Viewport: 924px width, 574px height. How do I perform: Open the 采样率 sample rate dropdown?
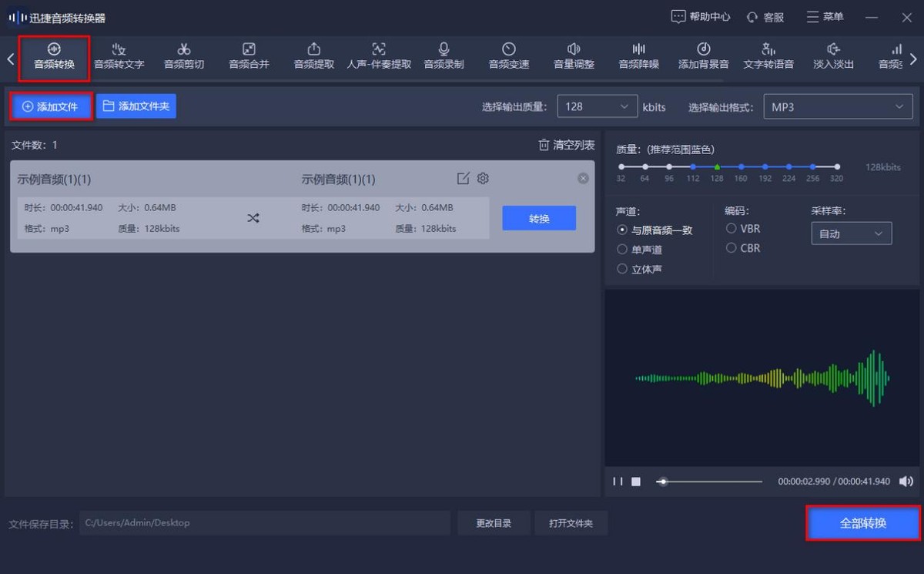851,233
